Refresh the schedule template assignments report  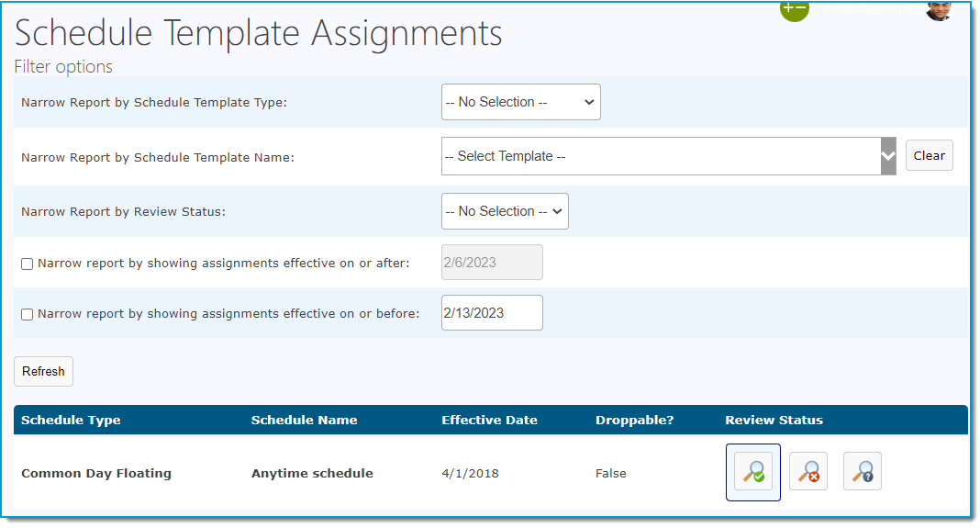pyautogui.click(x=43, y=372)
